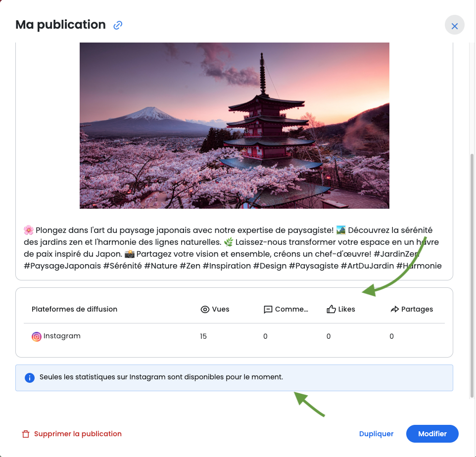Click the eye icon for Vues
This screenshot has height=457, width=476.
[x=205, y=310]
